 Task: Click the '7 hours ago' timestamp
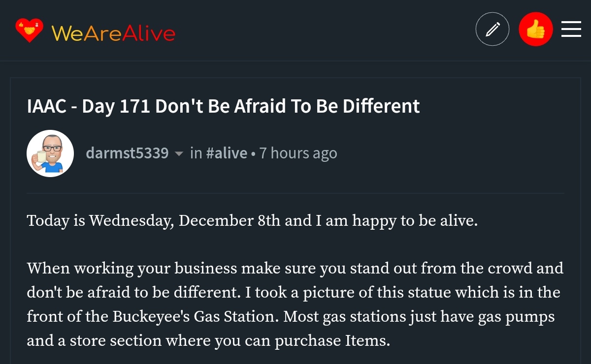(x=298, y=153)
